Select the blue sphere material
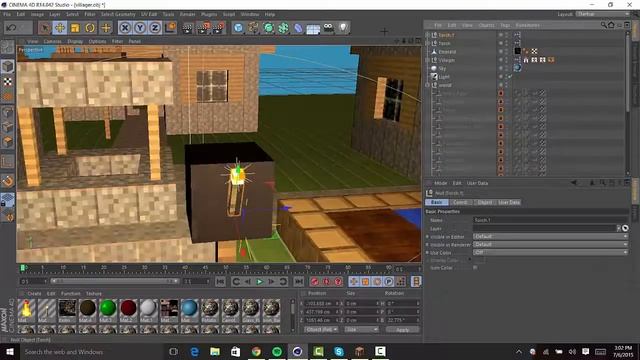 (189, 309)
